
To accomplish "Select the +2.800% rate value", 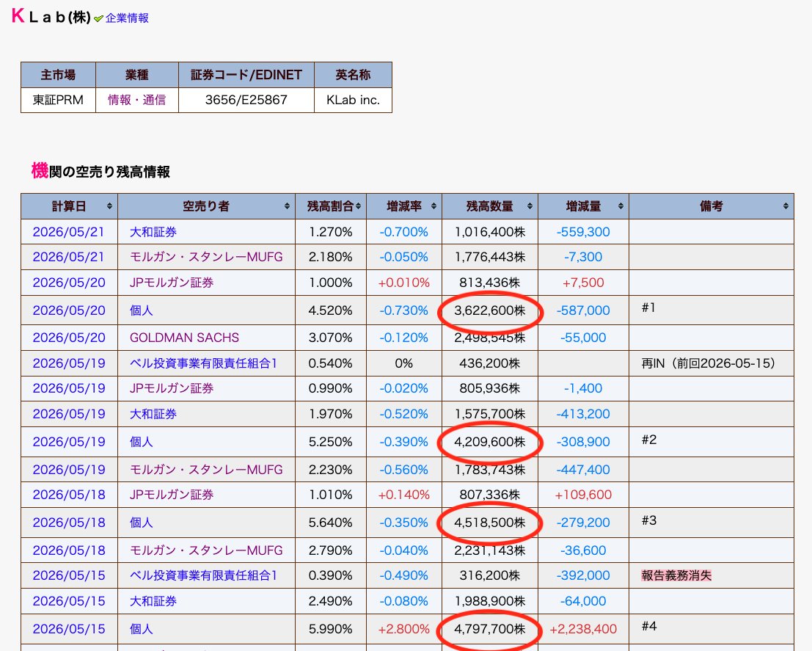I will point(404,629).
